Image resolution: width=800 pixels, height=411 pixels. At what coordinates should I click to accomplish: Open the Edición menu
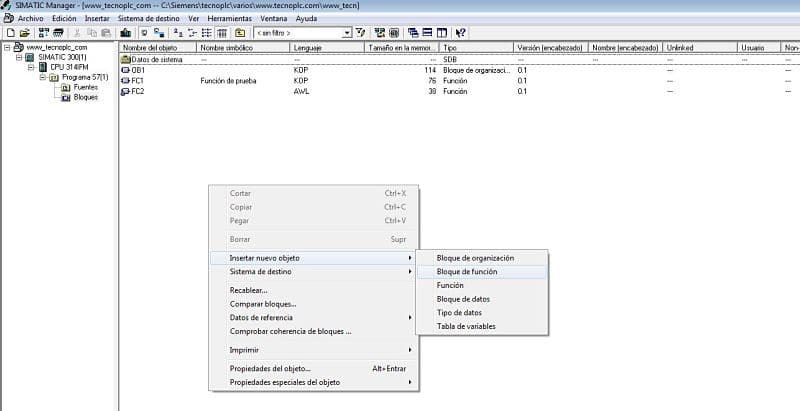64,18
